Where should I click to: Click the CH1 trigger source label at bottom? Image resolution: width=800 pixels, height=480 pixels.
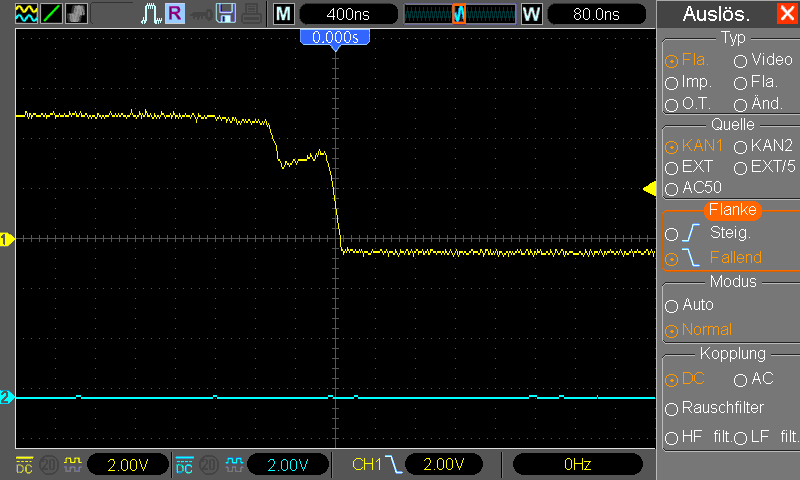(366, 465)
